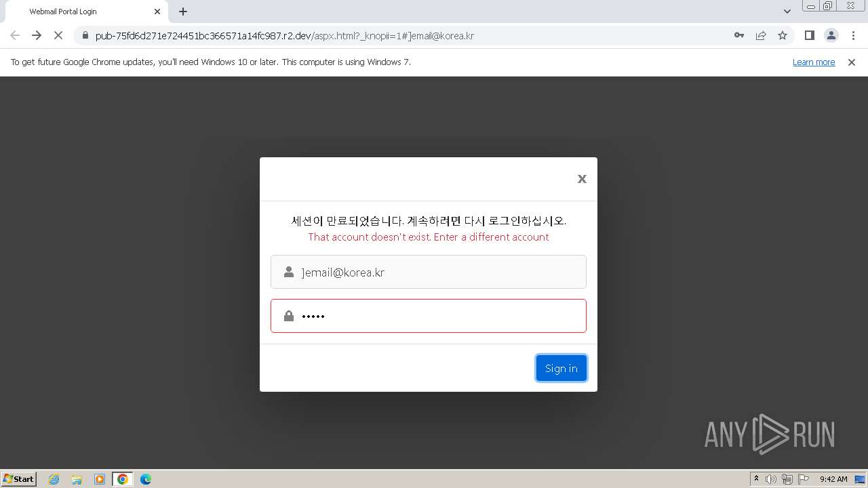Close the login dialog with X
The height and width of the screenshot is (488, 868).
[582, 179]
